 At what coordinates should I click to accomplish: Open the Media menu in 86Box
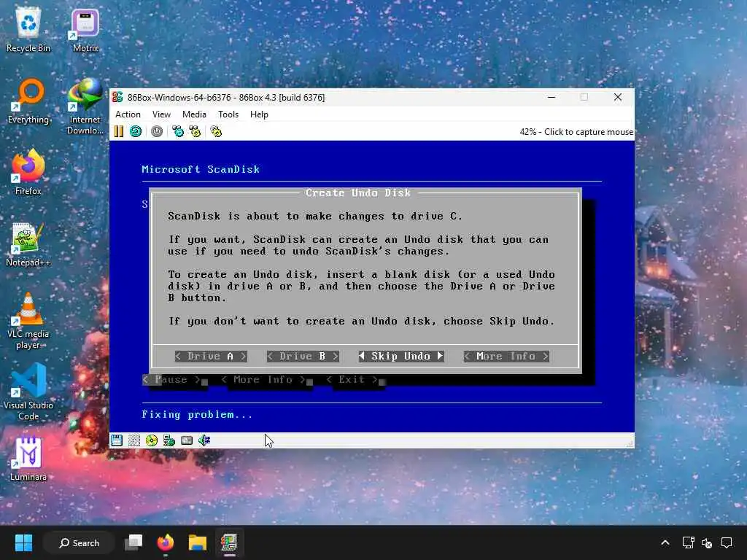194,114
